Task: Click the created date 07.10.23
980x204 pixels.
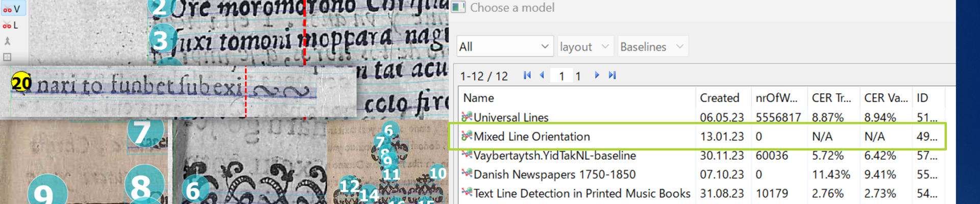Action: coord(722,174)
